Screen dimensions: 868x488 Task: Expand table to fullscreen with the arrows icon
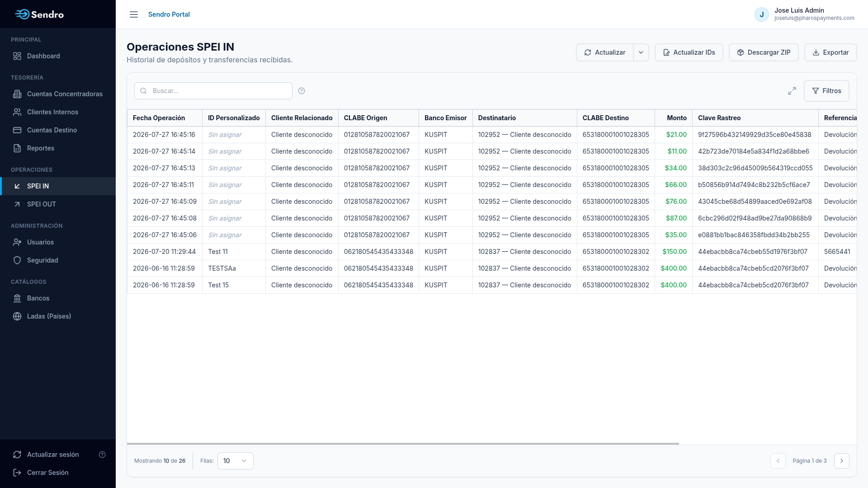coord(792,91)
